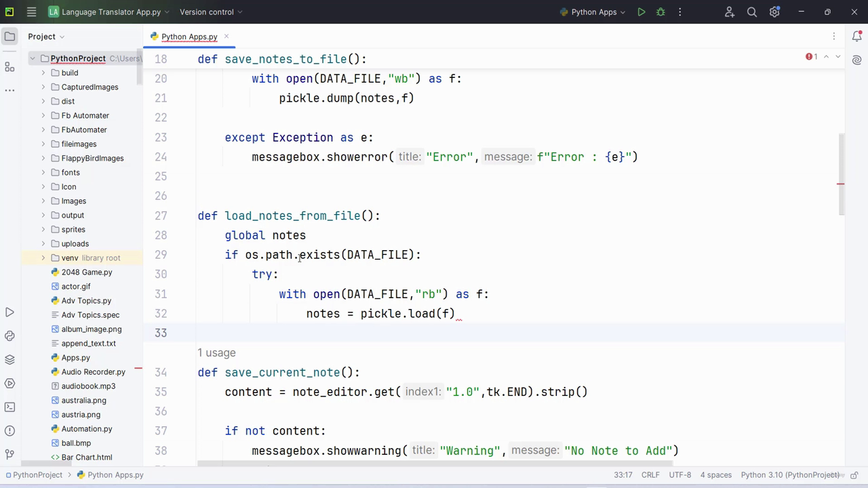Open the Code With Me menu
This screenshot has width=868, height=488.
point(730,12)
